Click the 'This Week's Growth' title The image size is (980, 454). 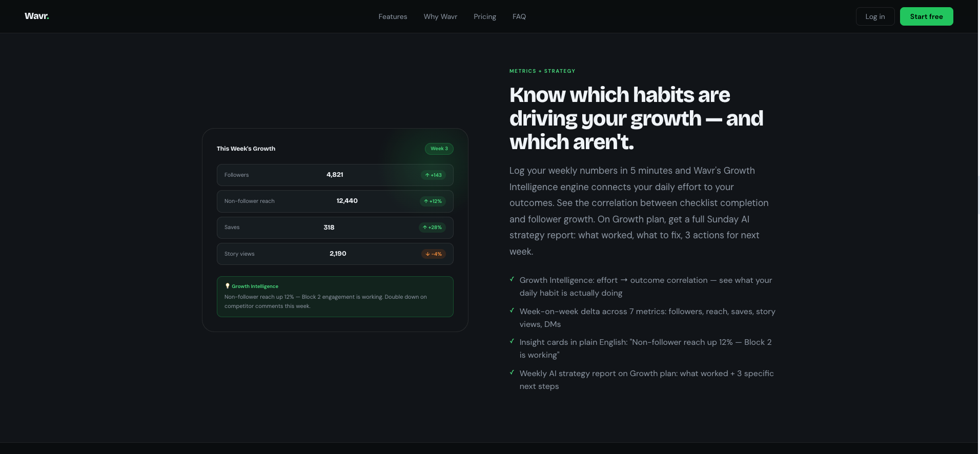(246, 149)
